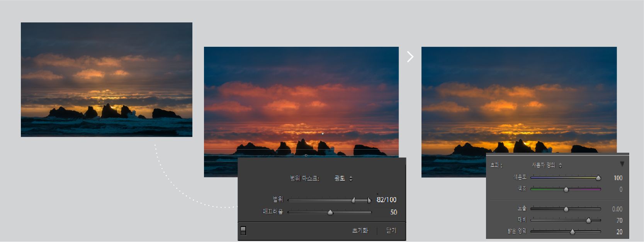This screenshot has height=242, width=644.
Task: Click the 색조 slider handle
Action: tap(566, 189)
